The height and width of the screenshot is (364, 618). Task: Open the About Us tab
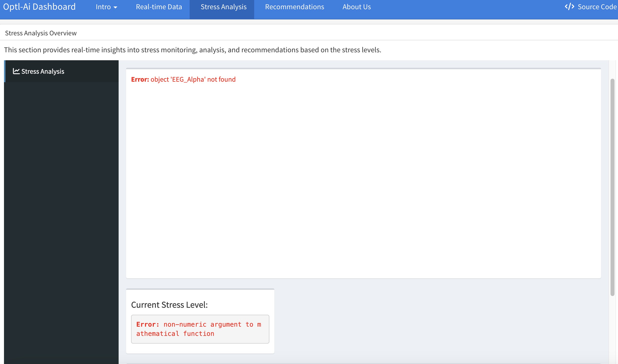pyautogui.click(x=356, y=7)
